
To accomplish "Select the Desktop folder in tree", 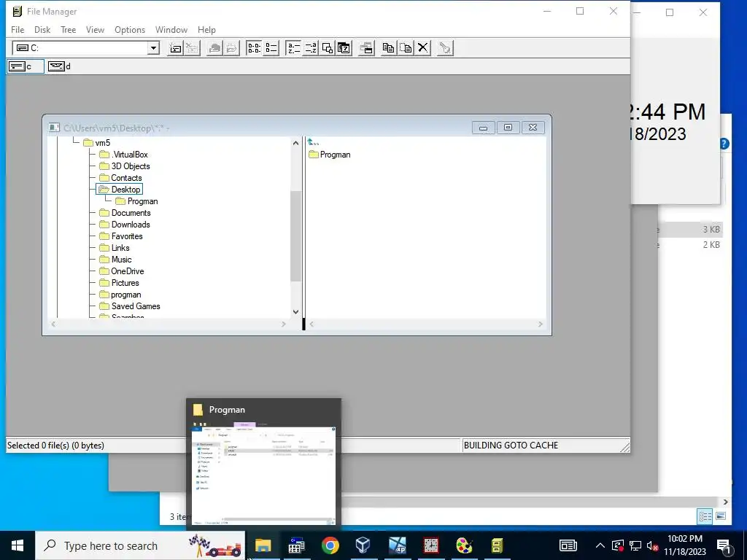I will [120, 190].
